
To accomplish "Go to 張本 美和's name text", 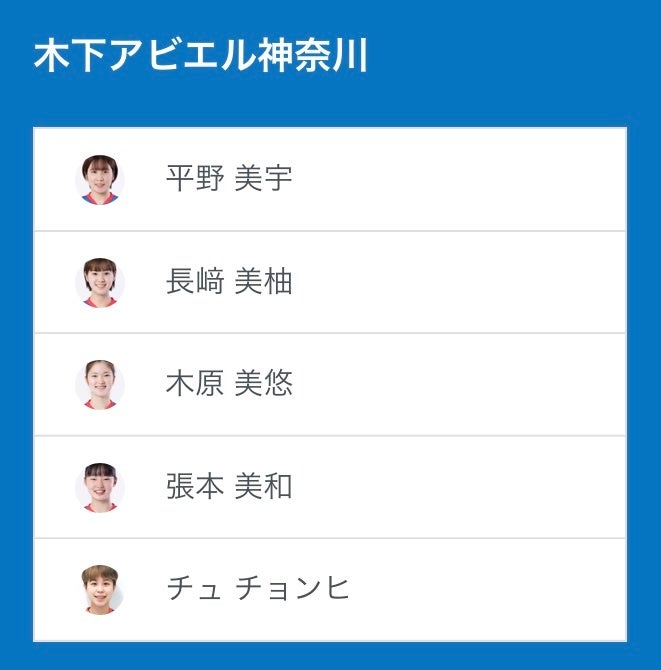I will [x=228, y=488].
